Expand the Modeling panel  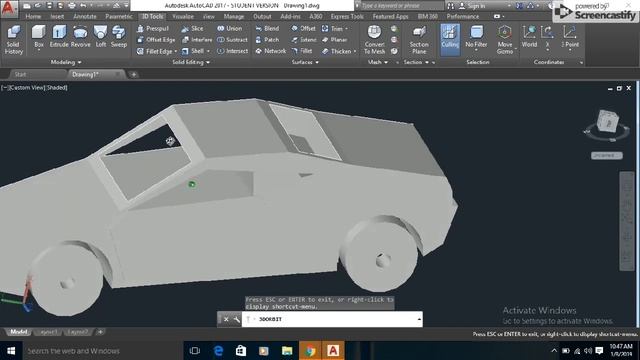(x=66, y=62)
